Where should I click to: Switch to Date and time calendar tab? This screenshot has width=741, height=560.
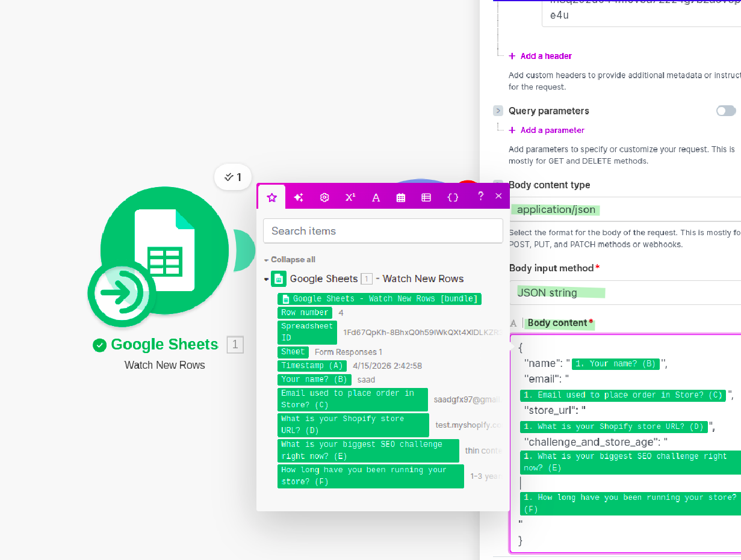pos(401,197)
